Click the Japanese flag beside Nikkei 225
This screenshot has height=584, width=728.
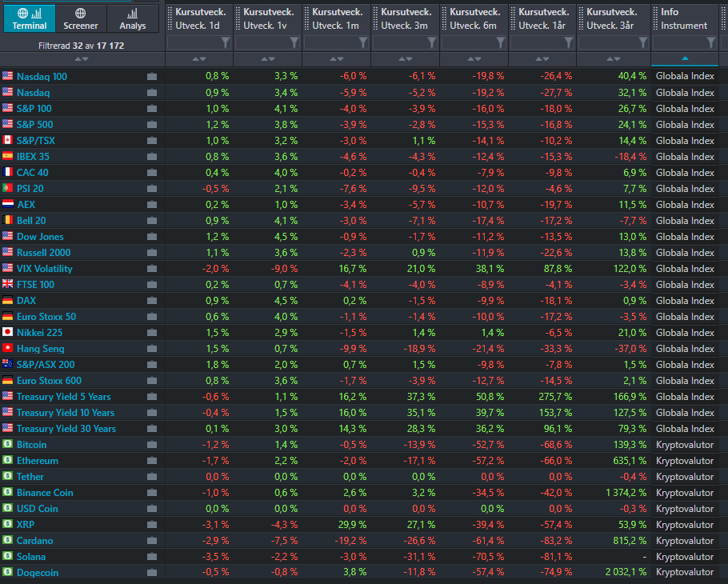click(7, 332)
